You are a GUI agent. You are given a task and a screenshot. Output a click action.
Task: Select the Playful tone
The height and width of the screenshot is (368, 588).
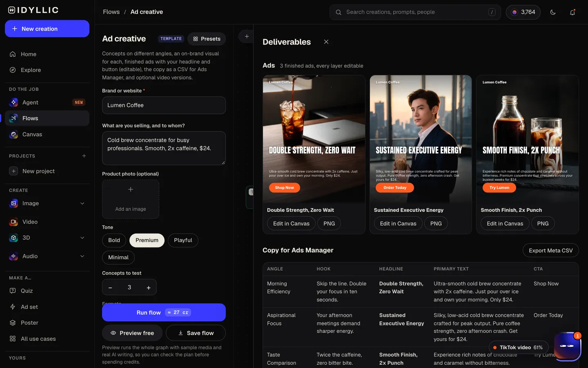(x=183, y=240)
